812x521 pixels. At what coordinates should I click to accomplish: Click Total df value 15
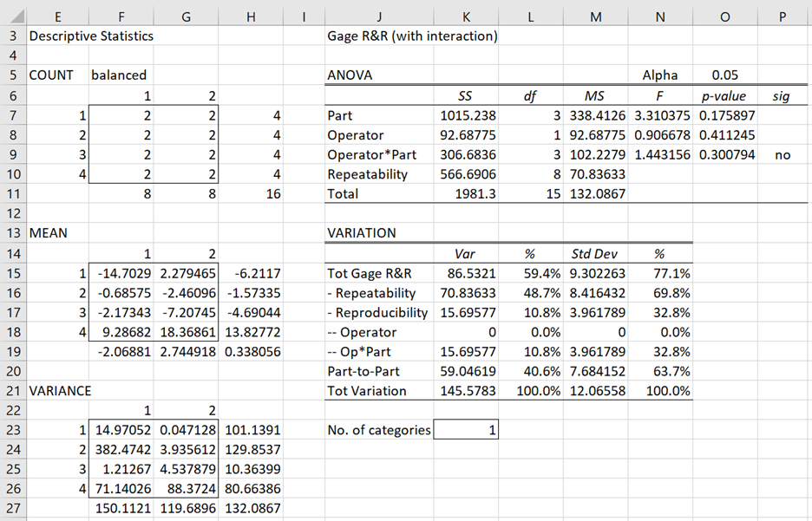pyautogui.click(x=531, y=194)
